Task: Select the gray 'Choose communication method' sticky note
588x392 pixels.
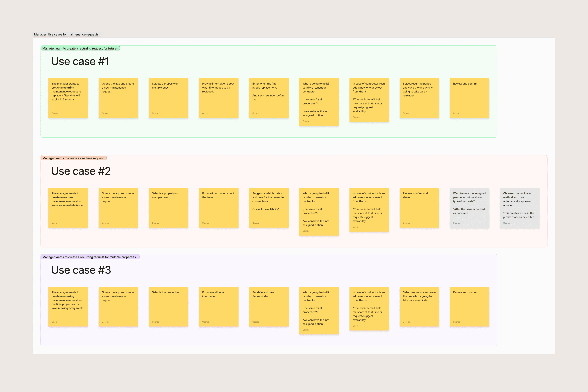Action: click(x=520, y=208)
